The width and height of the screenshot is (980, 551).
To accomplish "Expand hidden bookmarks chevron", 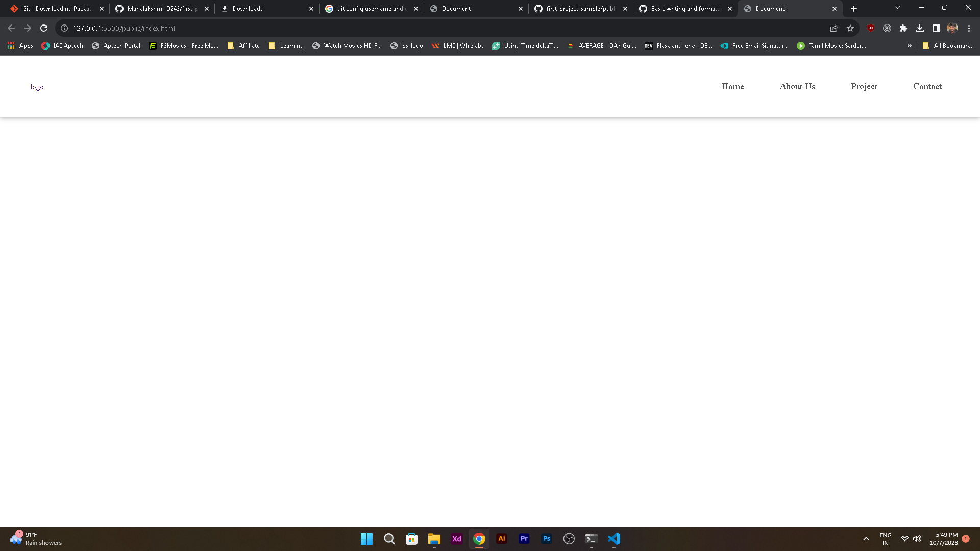I will [x=909, y=46].
